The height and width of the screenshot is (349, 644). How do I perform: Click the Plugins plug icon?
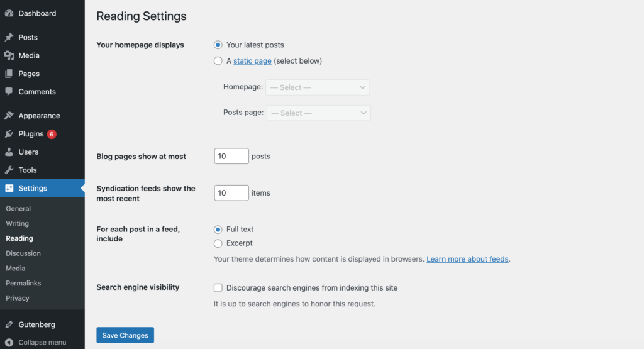[x=9, y=134]
